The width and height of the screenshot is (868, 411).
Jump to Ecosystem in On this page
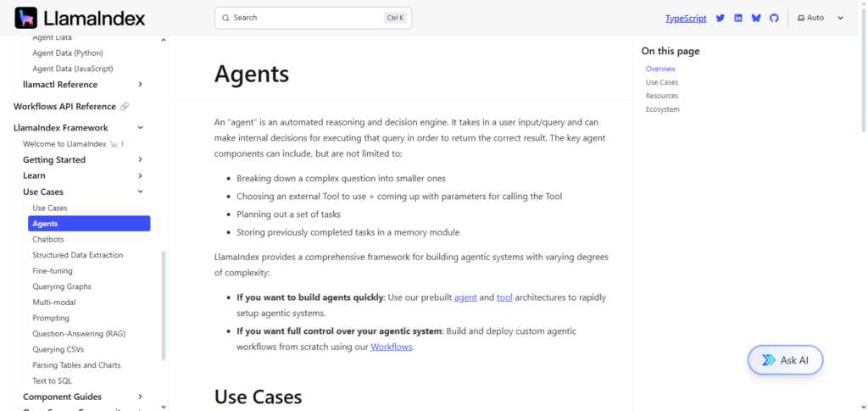[x=662, y=109]
